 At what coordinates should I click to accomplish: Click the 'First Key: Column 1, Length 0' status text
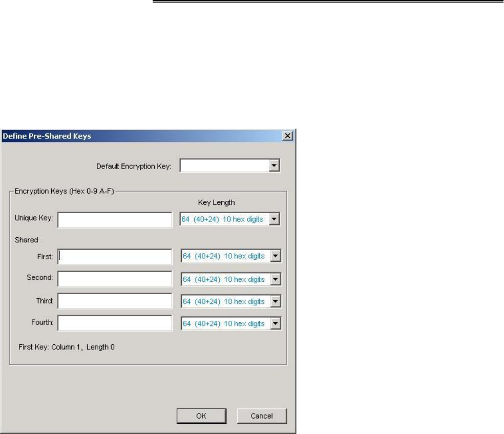point(67,347)
